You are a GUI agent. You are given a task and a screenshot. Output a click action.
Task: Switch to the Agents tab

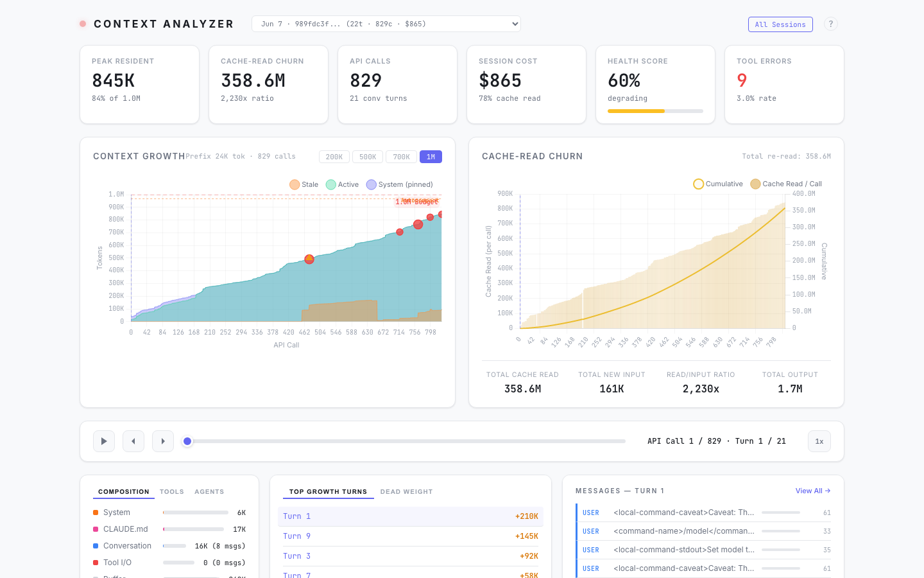(209, 492)
